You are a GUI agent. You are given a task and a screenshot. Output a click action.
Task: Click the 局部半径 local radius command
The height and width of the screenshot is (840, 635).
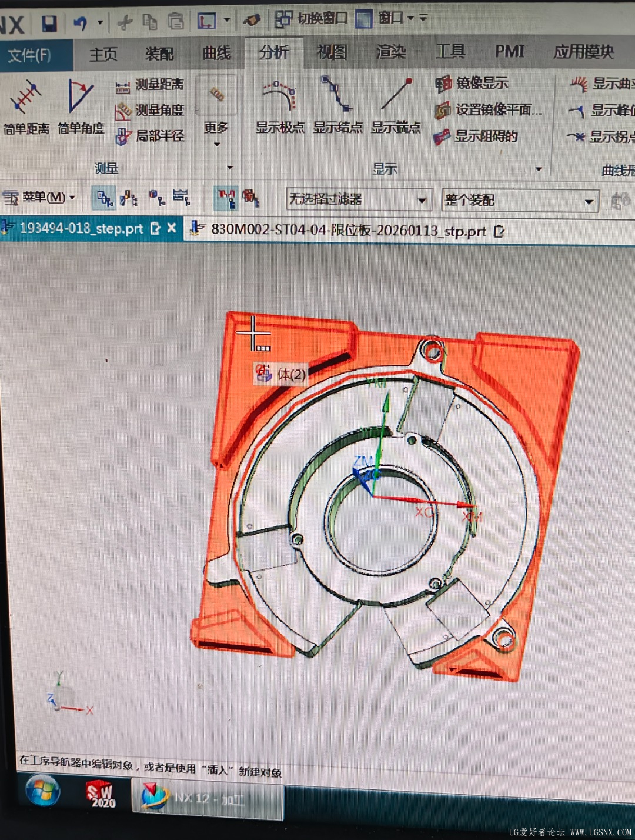149,136
